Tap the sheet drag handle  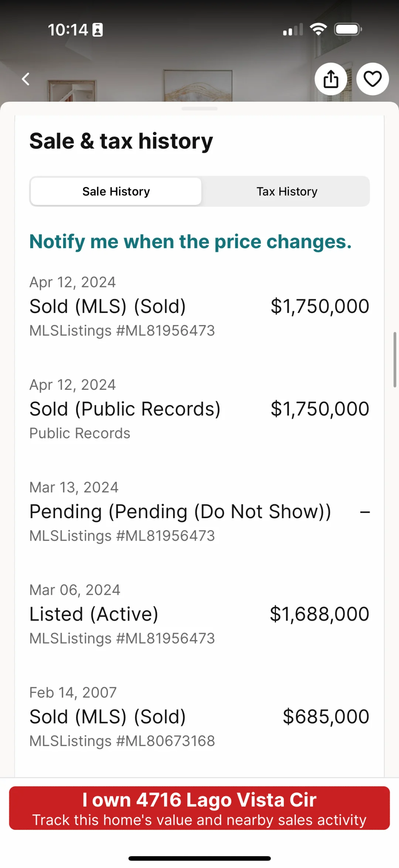point(199,109)
